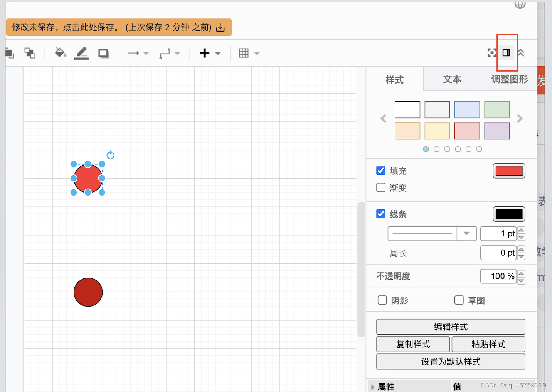Open the insert shape dropdown arrow

[x=218, y=53]
